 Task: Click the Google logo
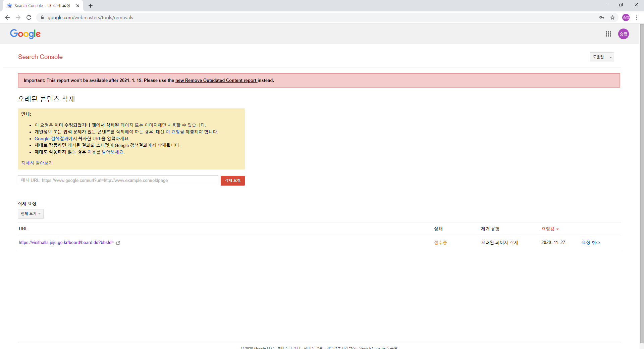tap(25, 34)
